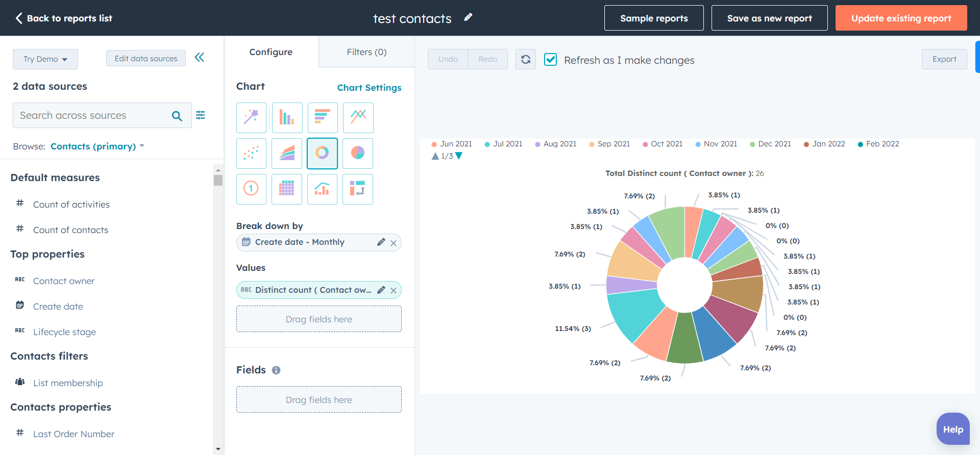Open the Configure tab
This screenshot has width=980, height=455.
pyautogui.click(x=271, y=52)
